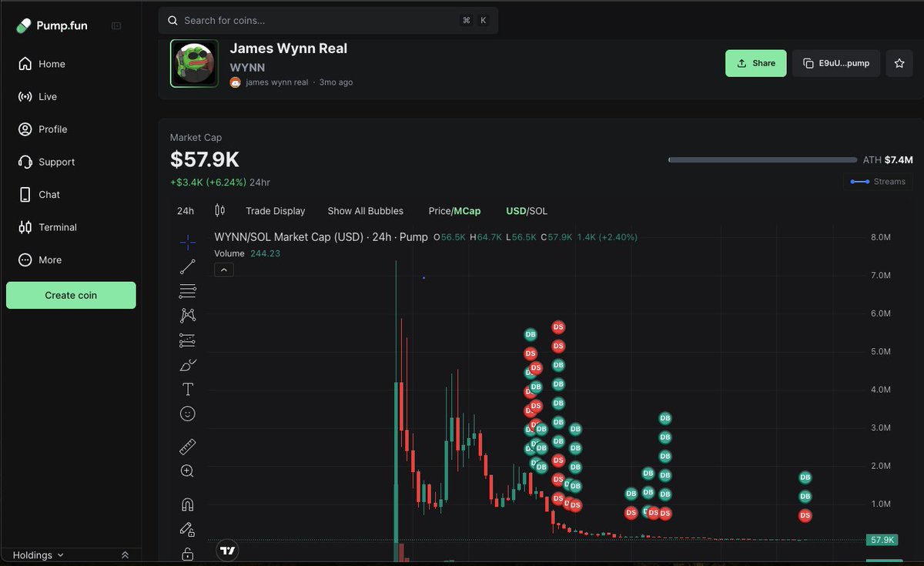Toggle the Streams legend
Viewport: 924px width, 566px height.
878,182
